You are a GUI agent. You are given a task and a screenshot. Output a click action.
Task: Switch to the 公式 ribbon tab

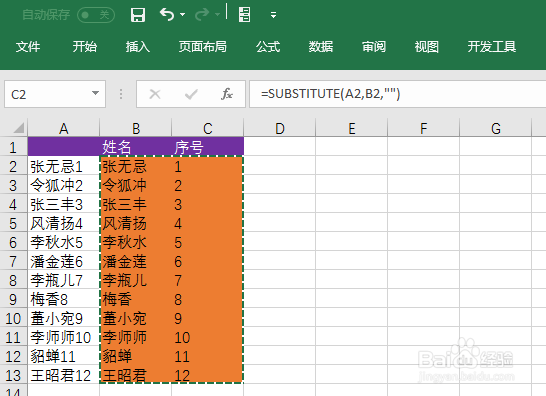[268, 46]
